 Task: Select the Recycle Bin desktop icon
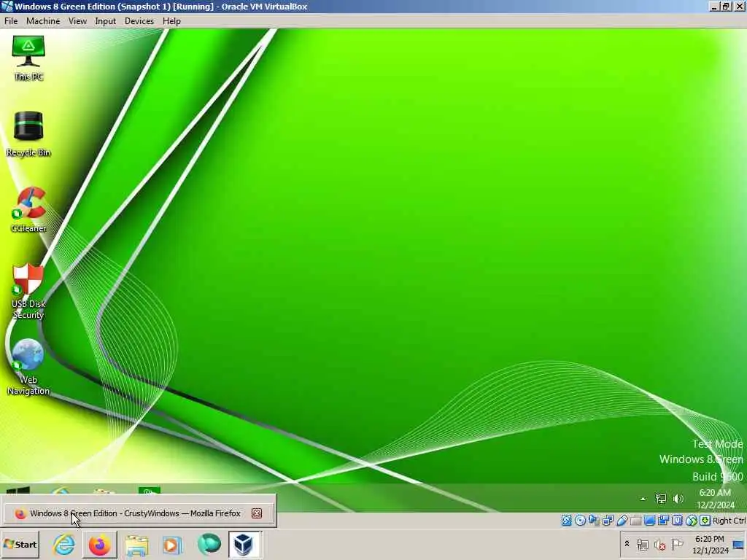click(28, 134)
